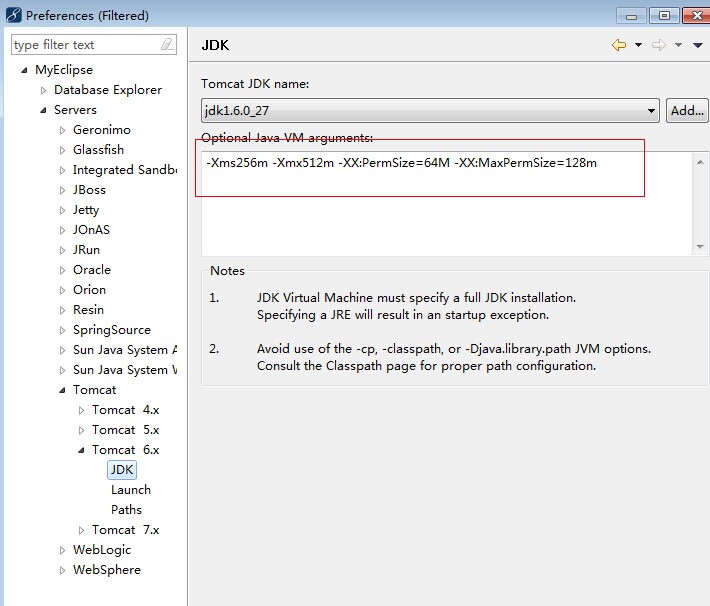Select the Resin server entry

pos(88,309)
